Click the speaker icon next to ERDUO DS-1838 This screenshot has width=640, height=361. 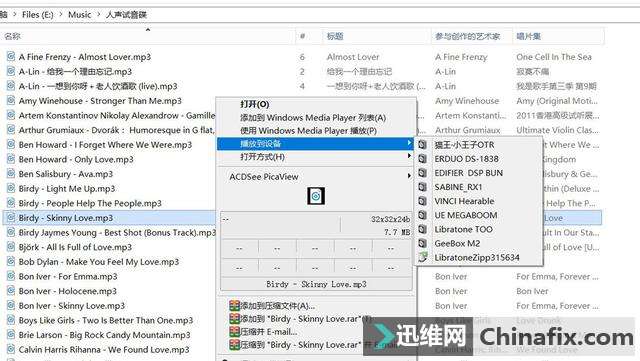point(423,159)
